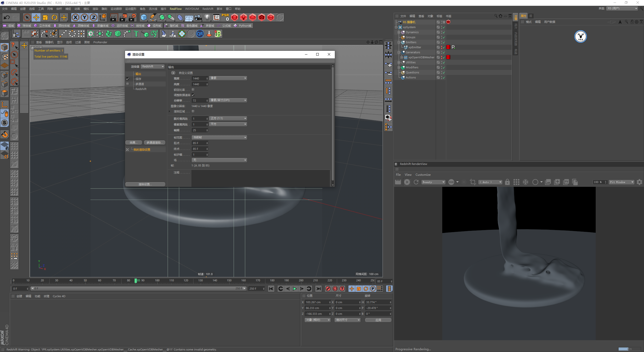
Task: Expand the Dynamics tree item
Action: (x=399, y=32)
